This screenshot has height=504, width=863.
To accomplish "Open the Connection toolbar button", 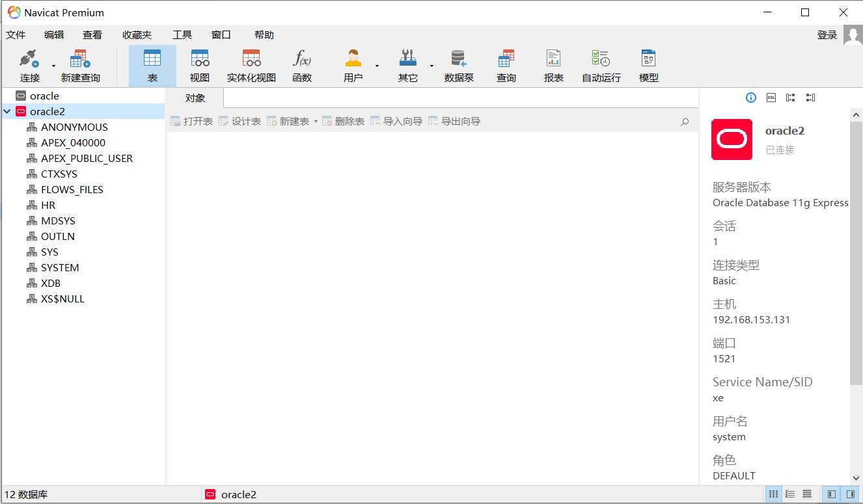I will 30,65.
